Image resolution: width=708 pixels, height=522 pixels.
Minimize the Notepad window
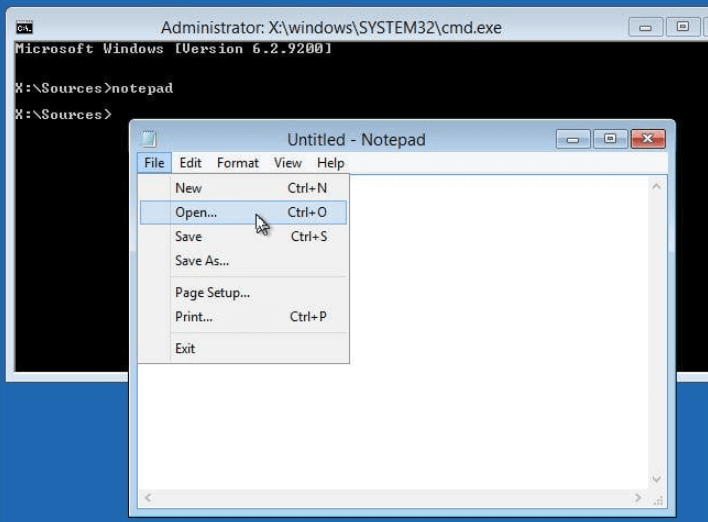[573, 139]
